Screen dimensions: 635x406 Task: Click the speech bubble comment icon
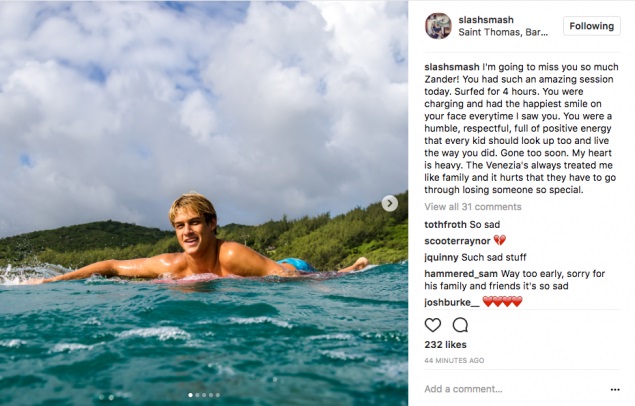460,325
